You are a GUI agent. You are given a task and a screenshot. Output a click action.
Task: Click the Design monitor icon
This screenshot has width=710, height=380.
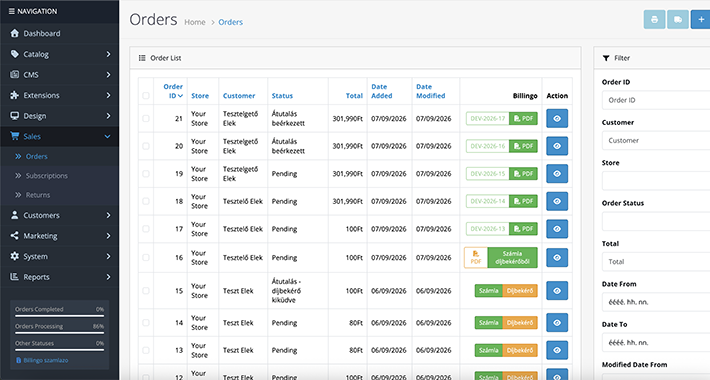coord(14,115)
